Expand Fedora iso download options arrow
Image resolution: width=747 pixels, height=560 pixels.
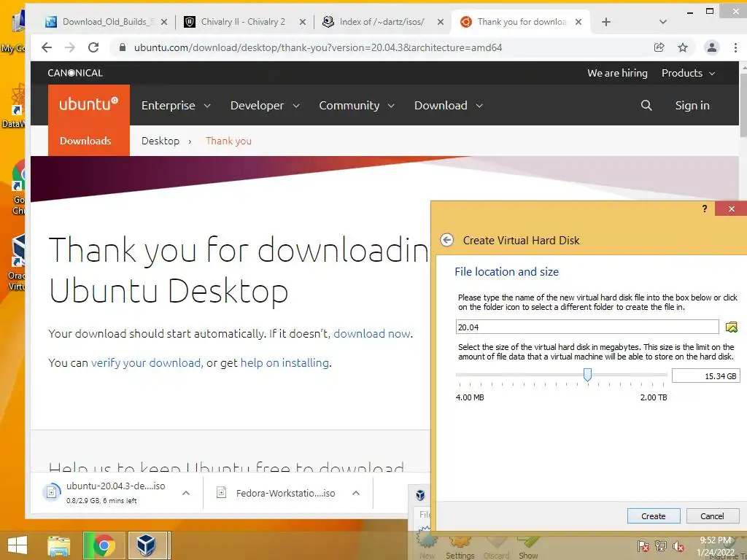tap(356, 493)
